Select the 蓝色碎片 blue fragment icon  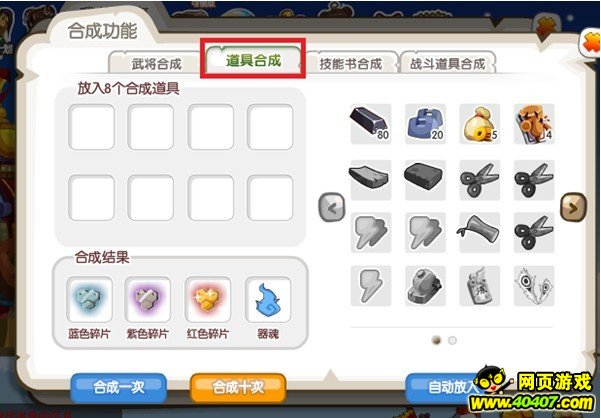[89, 300]
